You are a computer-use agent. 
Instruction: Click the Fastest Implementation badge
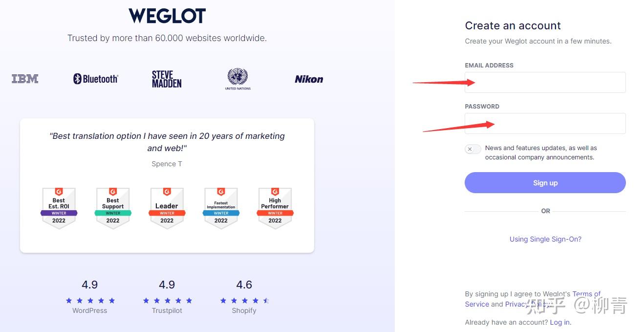coord(221,208)
